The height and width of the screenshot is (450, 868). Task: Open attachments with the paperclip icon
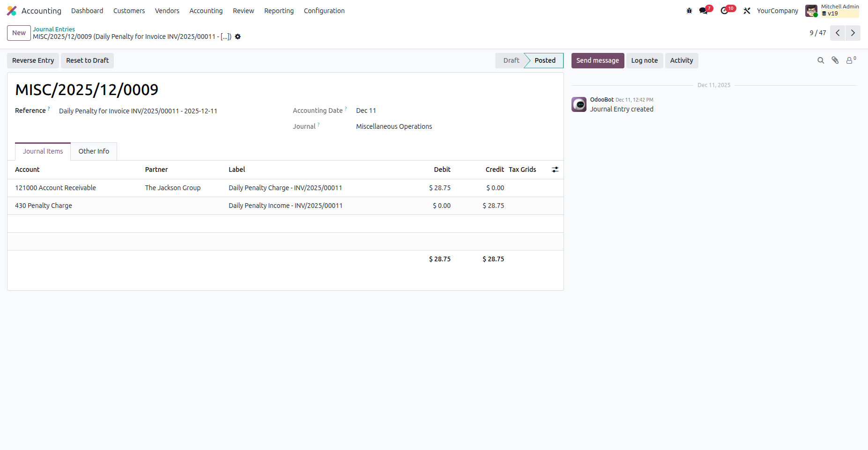[x=835, y=60]
